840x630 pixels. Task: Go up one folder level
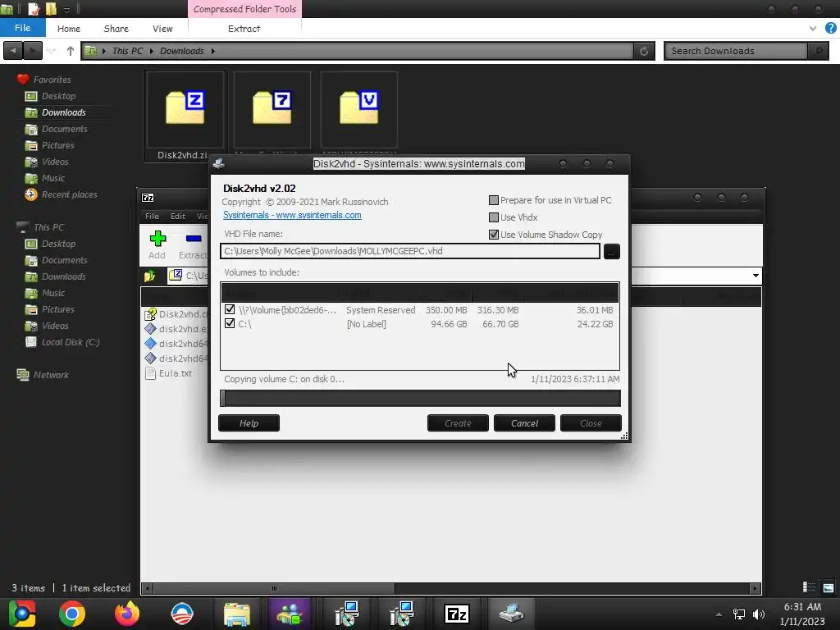[x=71, y=51]
